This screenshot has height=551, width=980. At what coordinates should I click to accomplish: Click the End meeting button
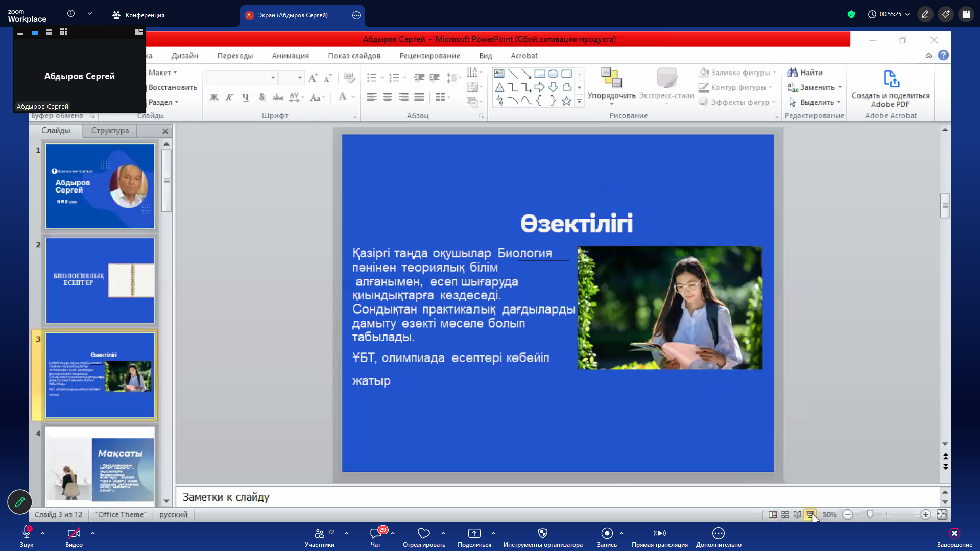pos(954,534)
